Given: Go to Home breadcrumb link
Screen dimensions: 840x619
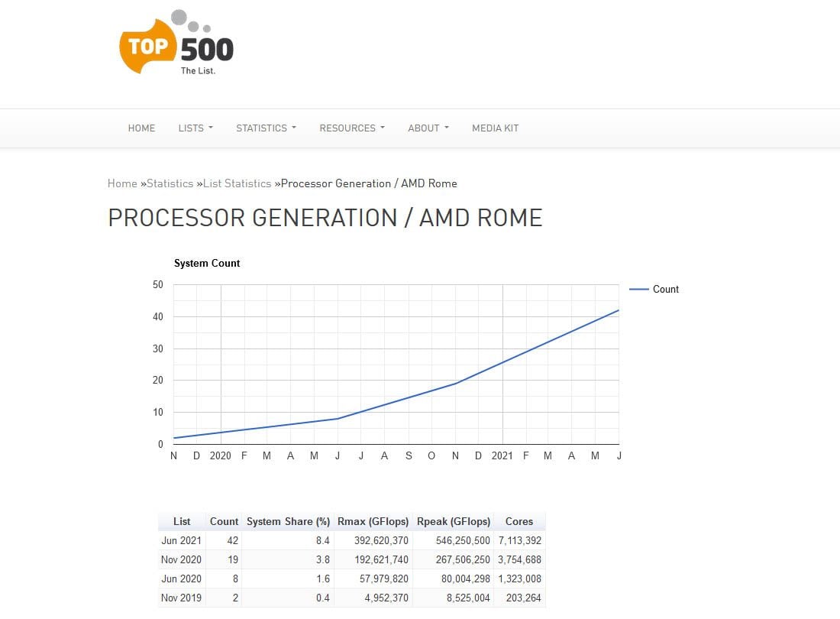Looking at the screenshot, I should (122, 183).
